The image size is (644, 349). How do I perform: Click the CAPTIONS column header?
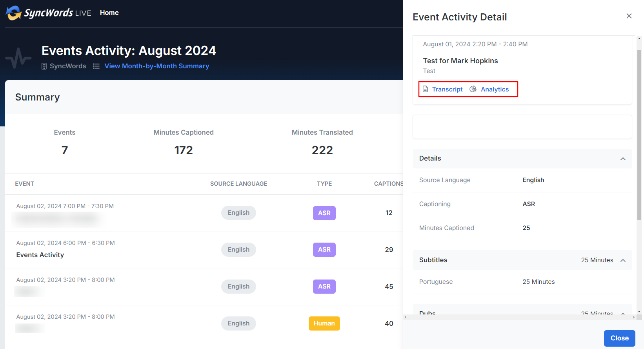tap(388, 184)
